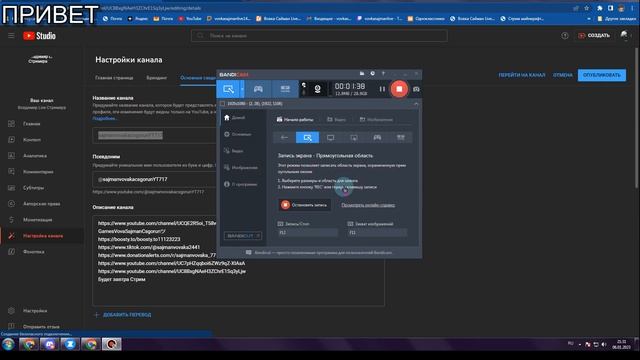Screen dimensions: 640x360
Task: Switch to the 'Главная страница' tab in channel settings
Action: pyautogui.click(x=114, y=78)
